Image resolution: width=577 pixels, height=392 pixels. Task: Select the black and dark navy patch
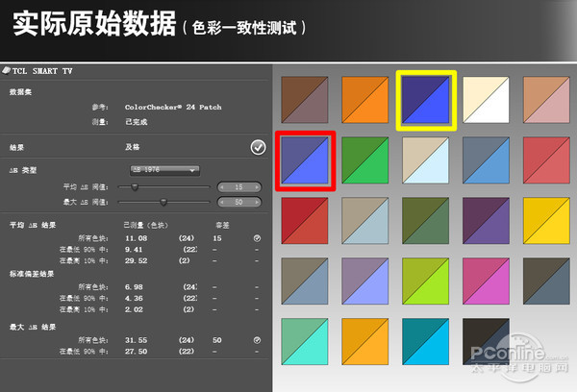pyautogui.click(x=486, y=342)
